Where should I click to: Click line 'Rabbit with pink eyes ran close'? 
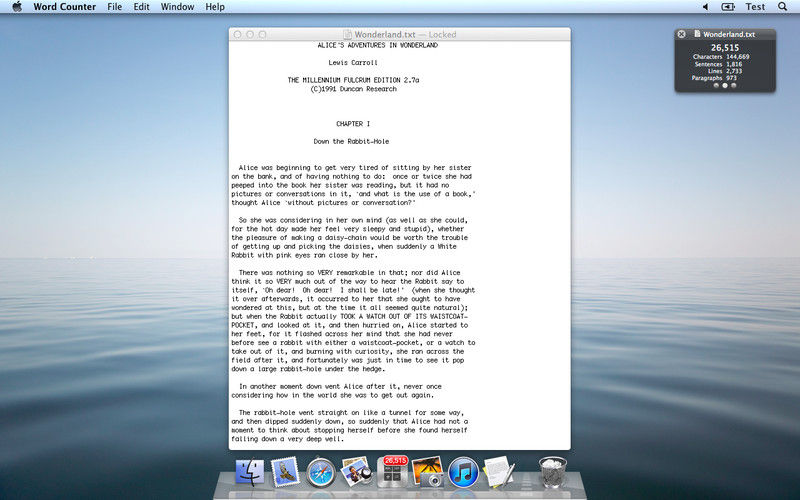305,255
